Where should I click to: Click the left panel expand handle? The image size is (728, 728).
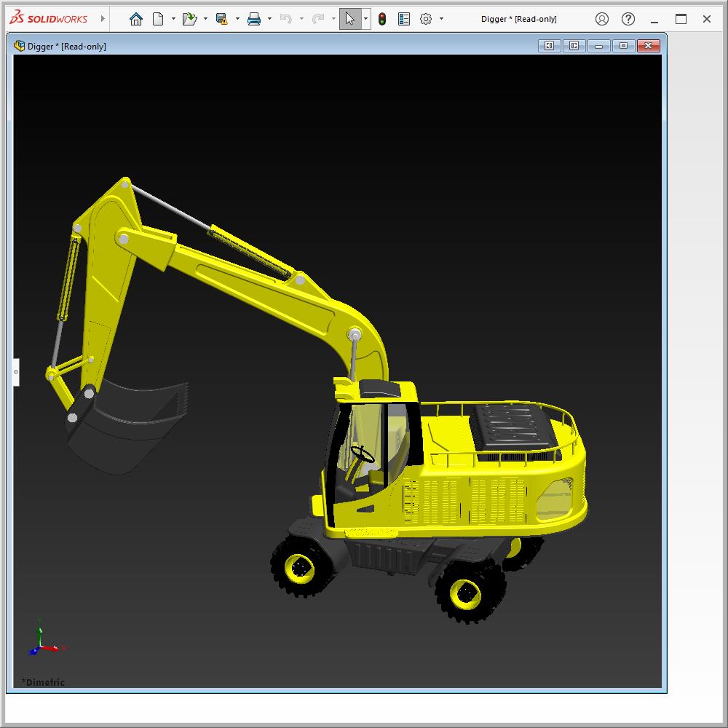point(16,371)
